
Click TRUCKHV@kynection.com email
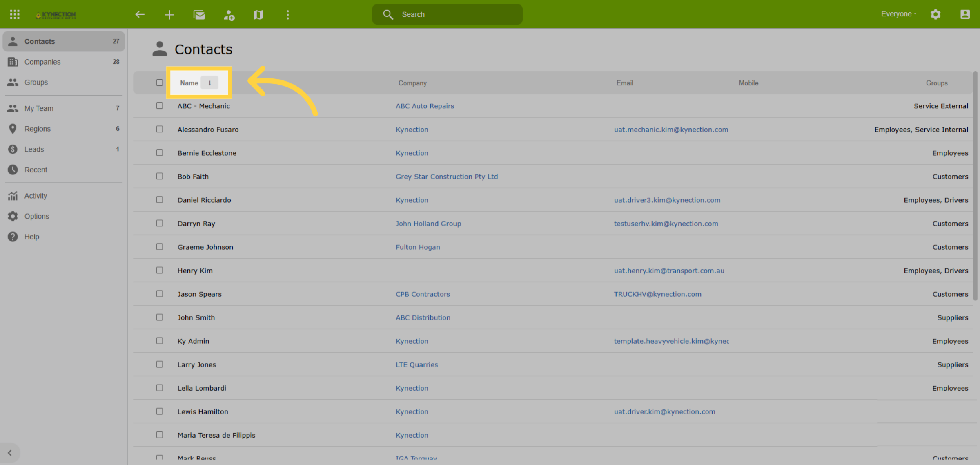click(x=657, y=294)
